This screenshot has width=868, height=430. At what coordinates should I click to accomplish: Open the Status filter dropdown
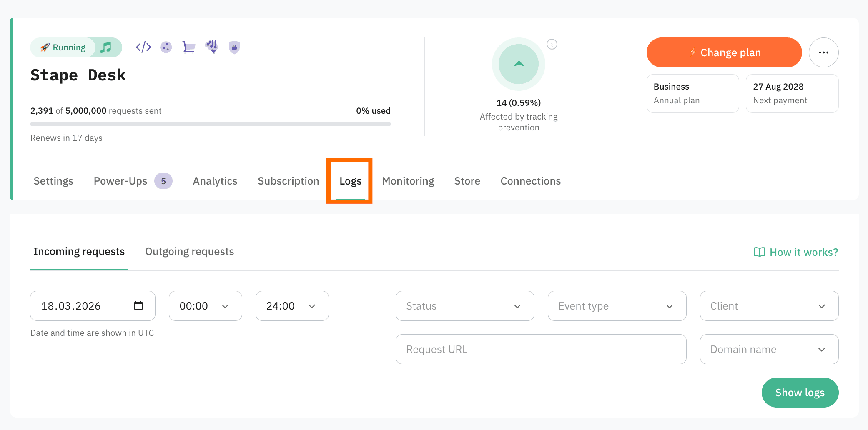pos(464,305)
